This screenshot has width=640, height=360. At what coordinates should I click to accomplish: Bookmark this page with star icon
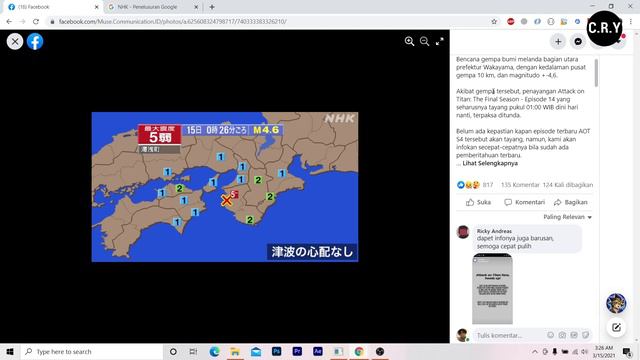pyautogui.click(x=494, y=21)
